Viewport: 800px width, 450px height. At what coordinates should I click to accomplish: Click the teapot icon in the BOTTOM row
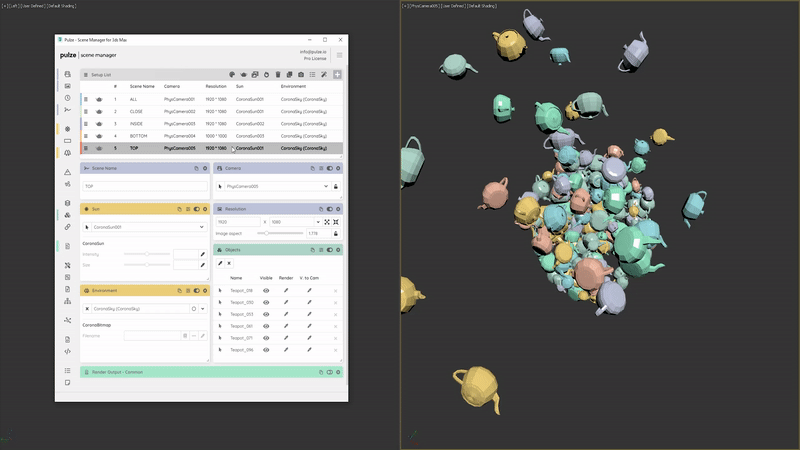99,136
